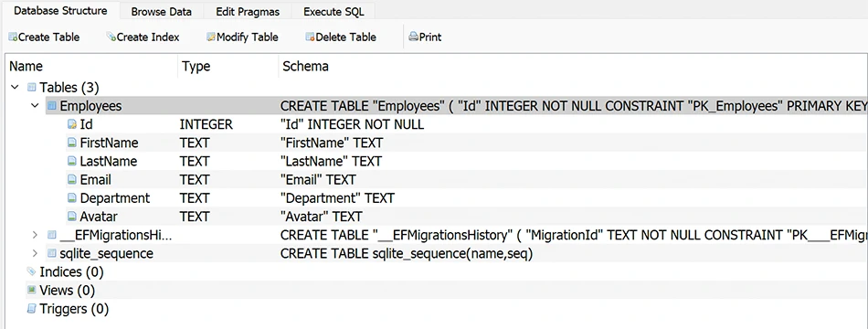Click the Create Table toolbar icon

click(x=13, y=37)
